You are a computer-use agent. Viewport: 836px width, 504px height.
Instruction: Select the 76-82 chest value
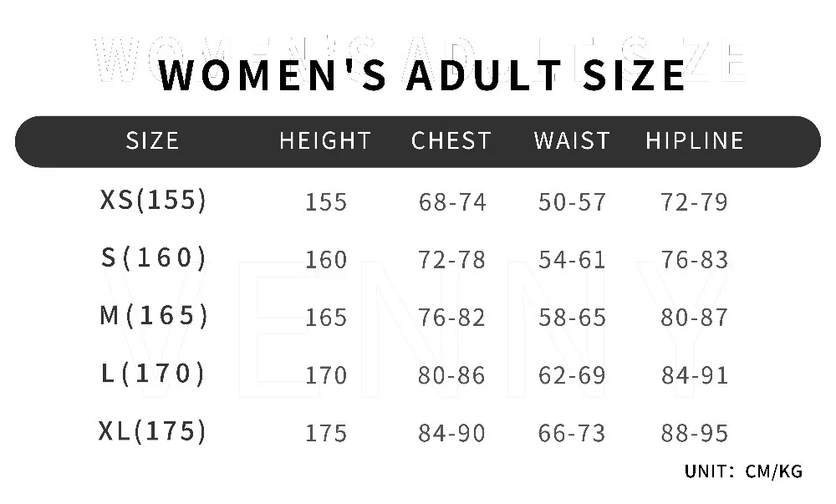click(451, 318)
